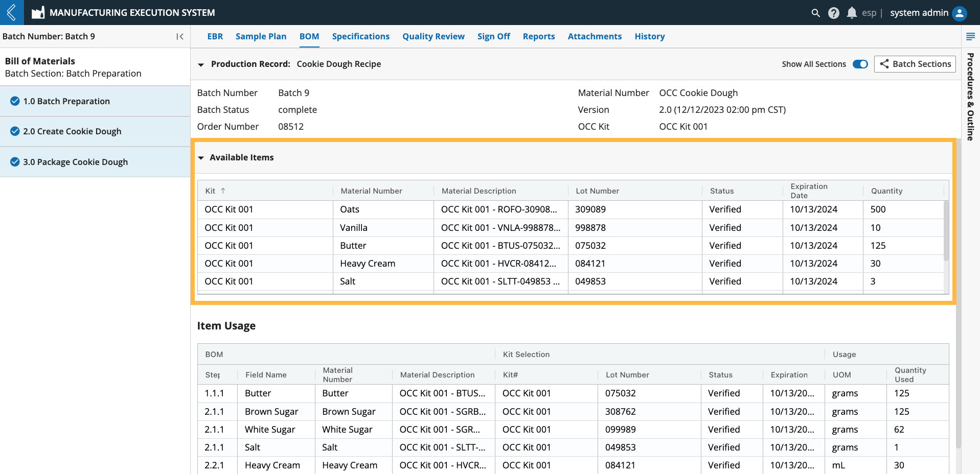Image resolution: width=980 pixels, height=474 pixels.
Task: Click the factory logo icon
Action: tap(38, 13)
